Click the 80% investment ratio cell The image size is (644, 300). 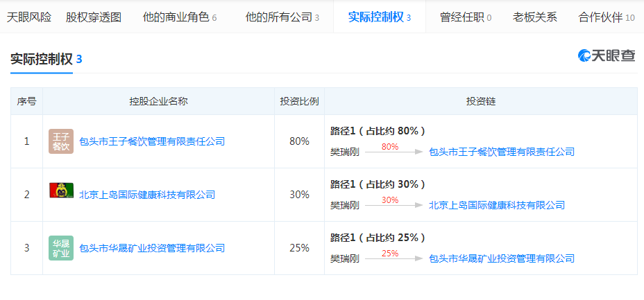tap(299, 141)
